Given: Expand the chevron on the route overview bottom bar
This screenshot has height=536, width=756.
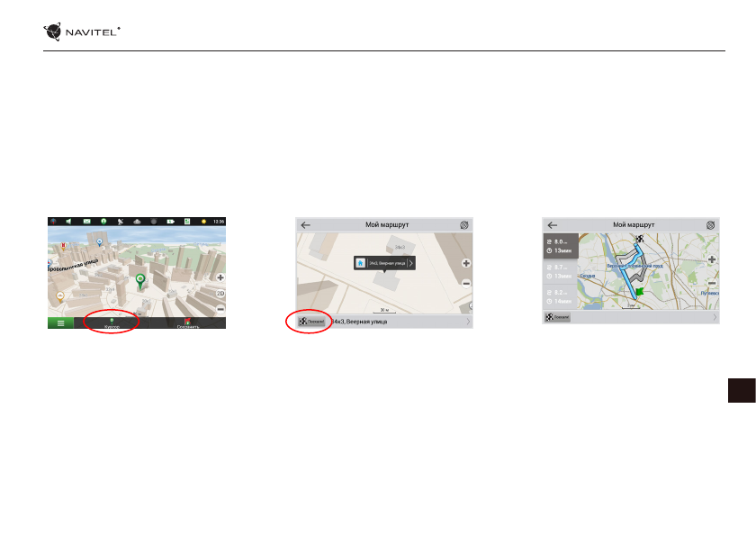Looking at the screenshot, I should pos(715,318).
